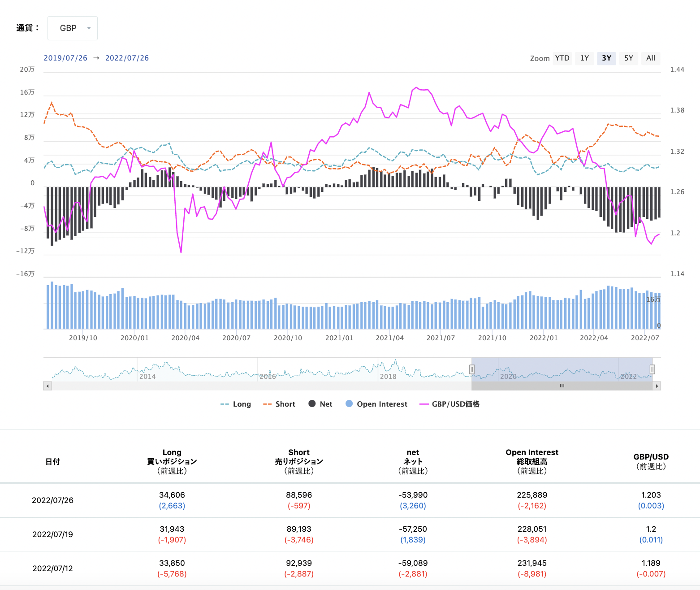Toggle the GBP/USD価格 legend item
This screenshot has height=590, width=700.
point(449,404)
